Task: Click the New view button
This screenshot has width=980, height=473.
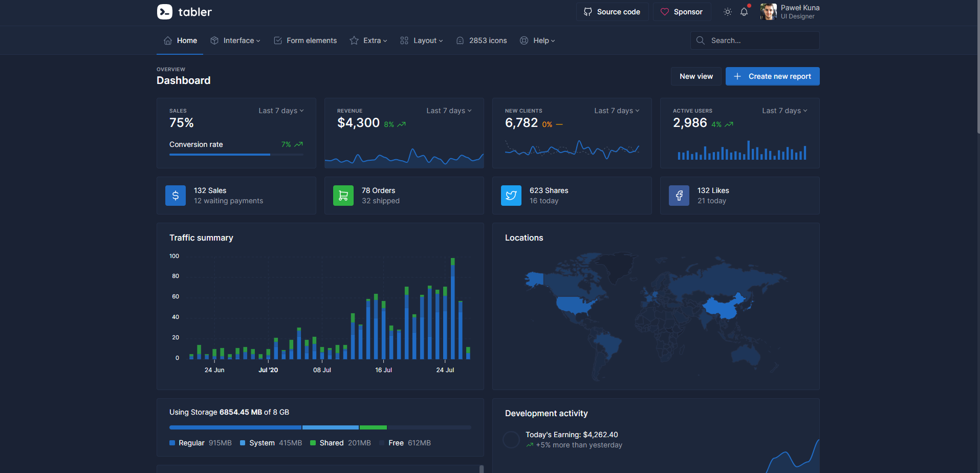Action: tap(696, 76)
